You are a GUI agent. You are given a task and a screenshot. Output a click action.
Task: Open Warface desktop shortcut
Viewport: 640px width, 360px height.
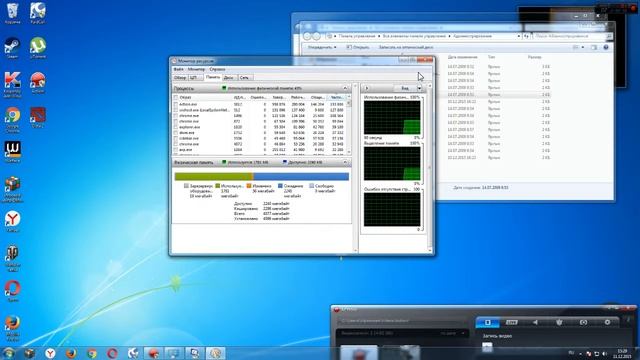[x=12, y=152]
